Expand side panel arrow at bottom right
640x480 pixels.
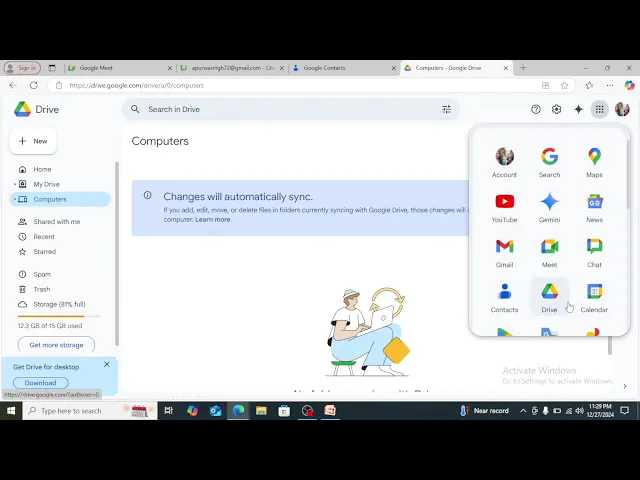625,386
